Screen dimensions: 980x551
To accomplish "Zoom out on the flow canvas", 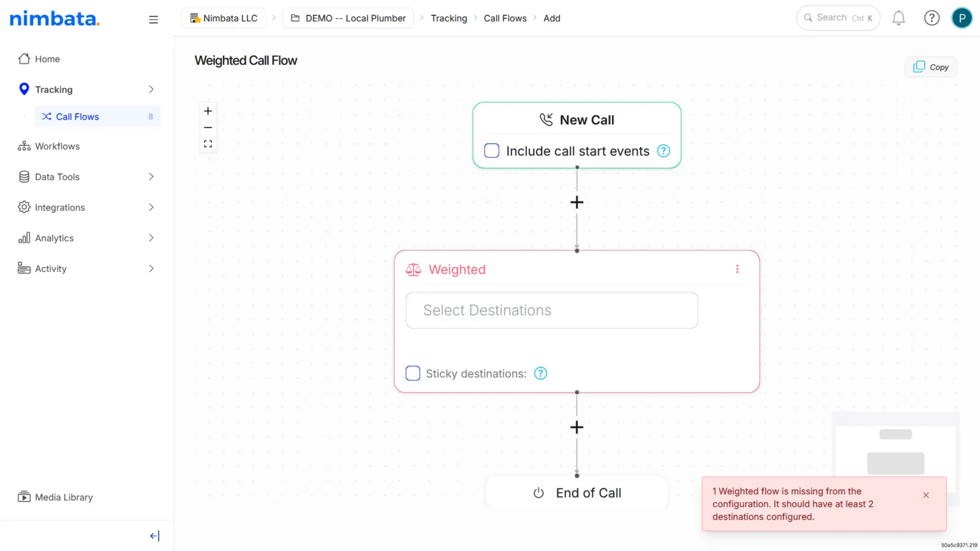I will [x=208, y=127].
